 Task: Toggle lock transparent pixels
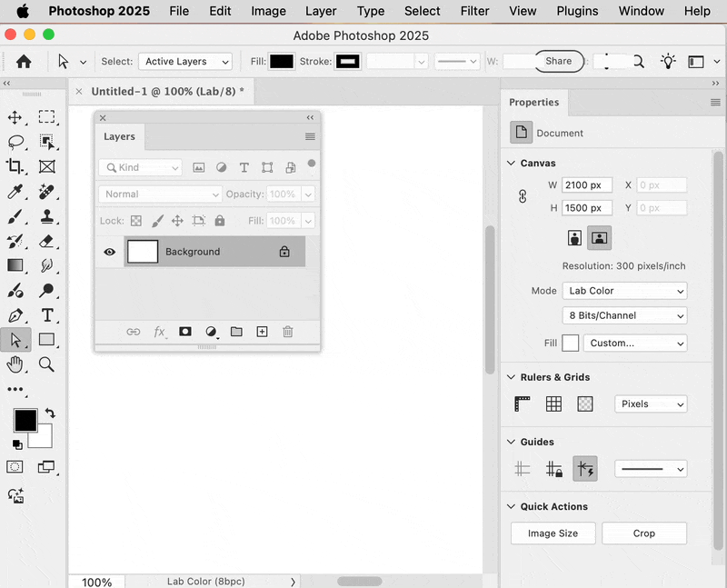pyautogui.click(x=135, y=221)
